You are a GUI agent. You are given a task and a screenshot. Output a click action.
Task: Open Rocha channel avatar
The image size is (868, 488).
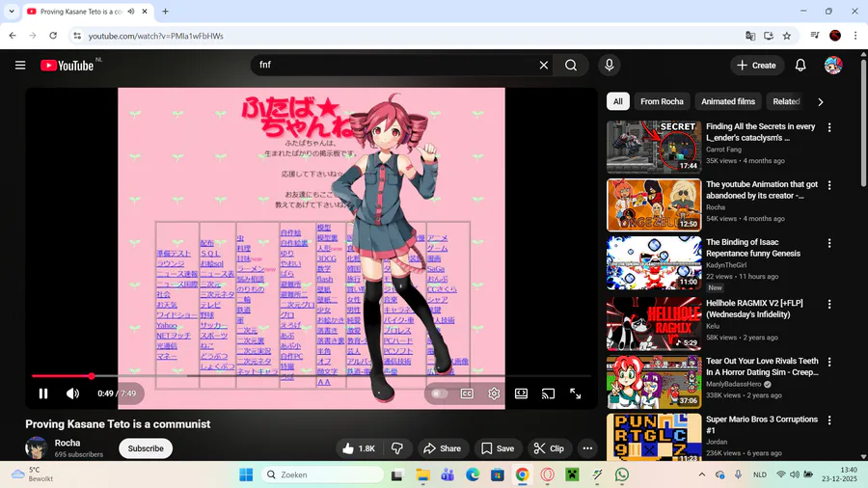pos(36,448)
